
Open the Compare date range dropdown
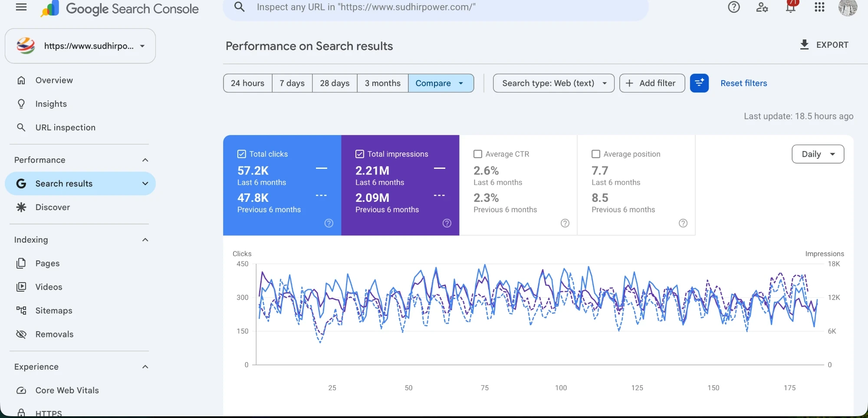pos(441,83)
